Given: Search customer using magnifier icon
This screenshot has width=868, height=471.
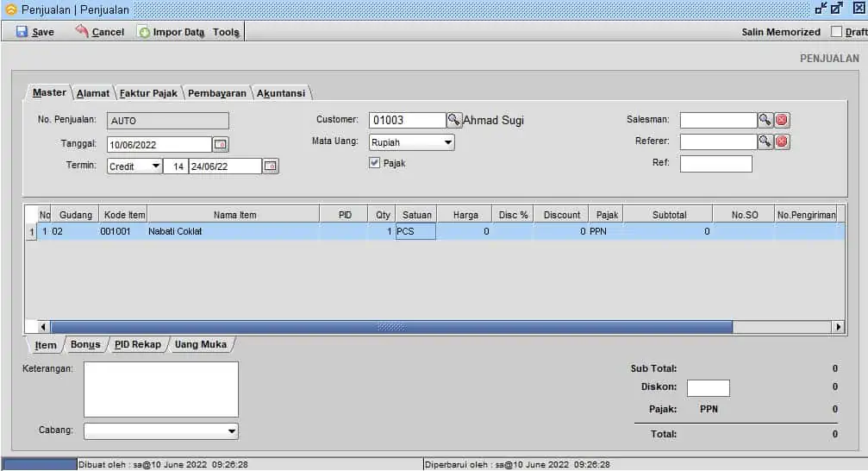Looking at the screenshot, I should pyautogui.click(x=453, y=121).
